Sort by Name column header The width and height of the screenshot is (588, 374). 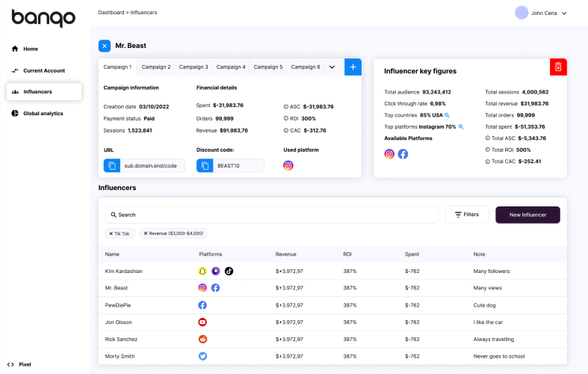pos(112,254)
